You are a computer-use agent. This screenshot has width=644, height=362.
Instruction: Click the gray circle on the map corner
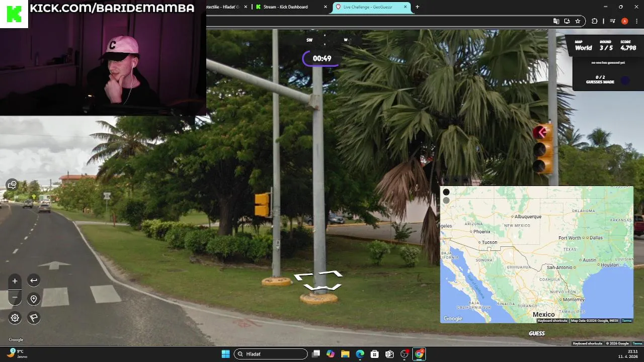[446, 201]
